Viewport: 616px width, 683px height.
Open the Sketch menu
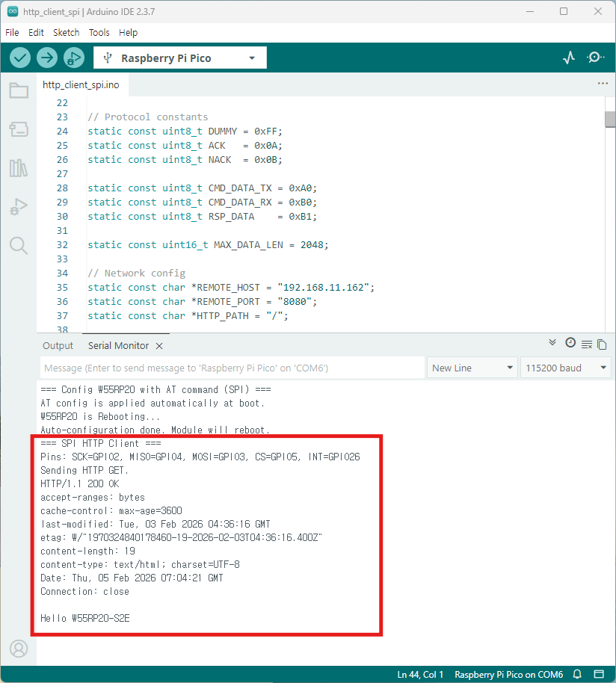[66, 33]
